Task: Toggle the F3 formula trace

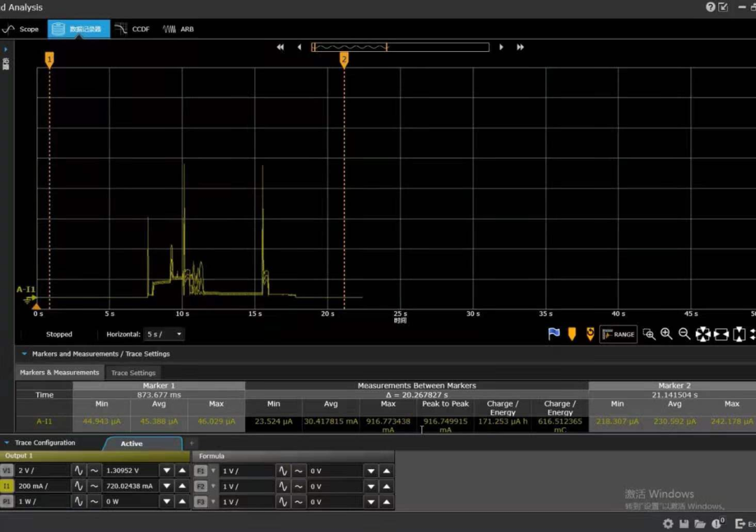Action: pyautogui.click(x=201, y=502)
